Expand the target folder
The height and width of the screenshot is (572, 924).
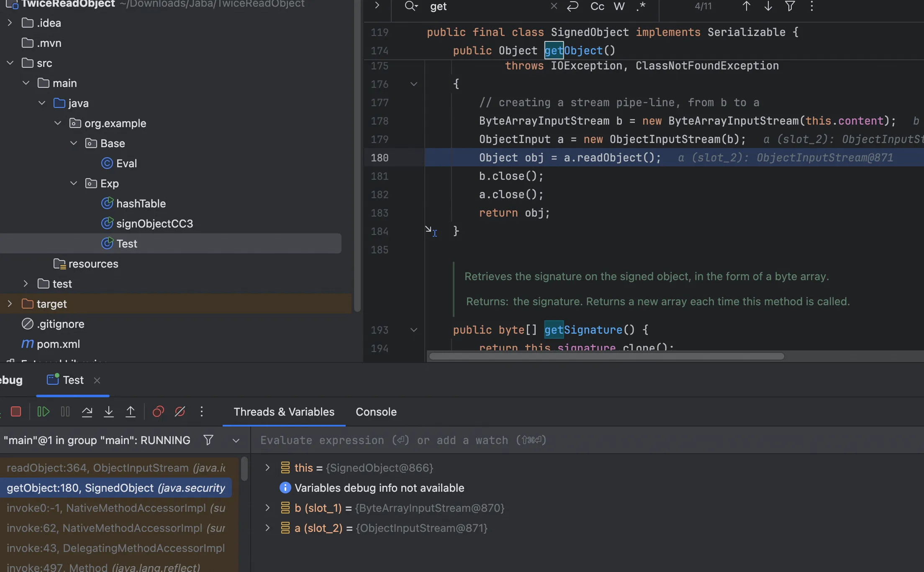pyautogui.click(x=10, y=304)
